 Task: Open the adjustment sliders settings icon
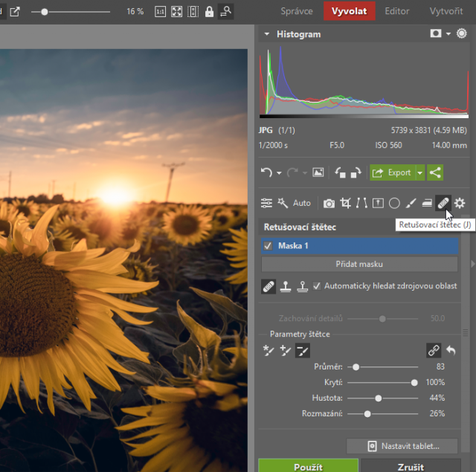click(266, 203)
